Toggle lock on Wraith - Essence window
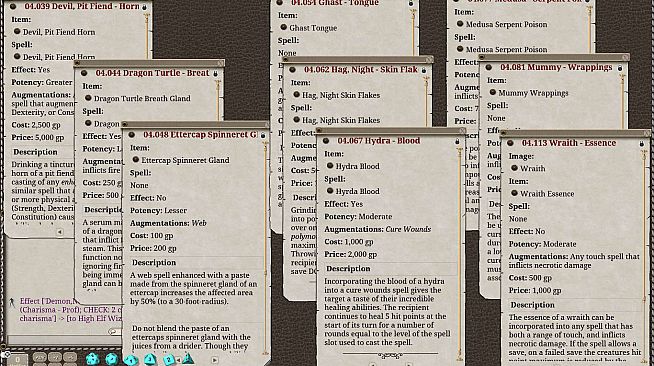 641,144
